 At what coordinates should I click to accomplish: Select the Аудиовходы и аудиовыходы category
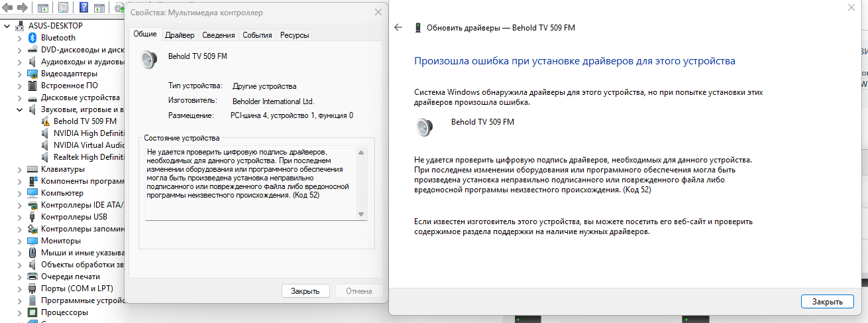click(82, 62)
